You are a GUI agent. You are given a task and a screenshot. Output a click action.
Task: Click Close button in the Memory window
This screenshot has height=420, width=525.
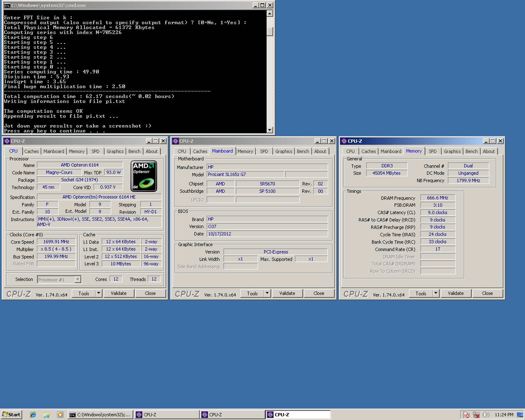487,293
